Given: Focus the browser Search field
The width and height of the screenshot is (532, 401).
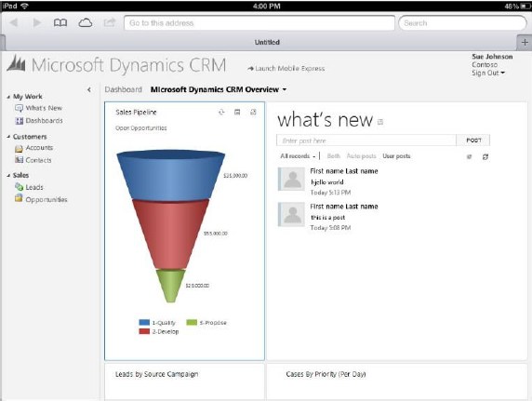Looking at the screenshot, I should 462,23.
